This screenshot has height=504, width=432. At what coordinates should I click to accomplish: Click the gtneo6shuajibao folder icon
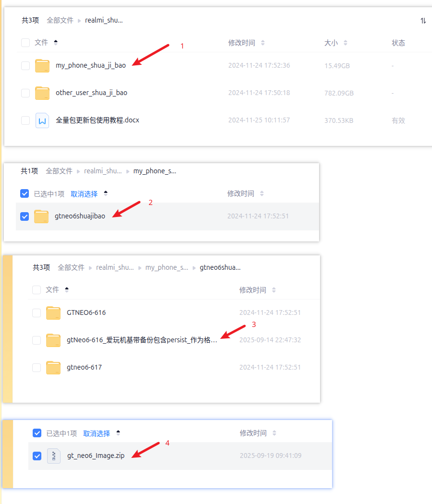pyautogui.click(x=41, y=216)
